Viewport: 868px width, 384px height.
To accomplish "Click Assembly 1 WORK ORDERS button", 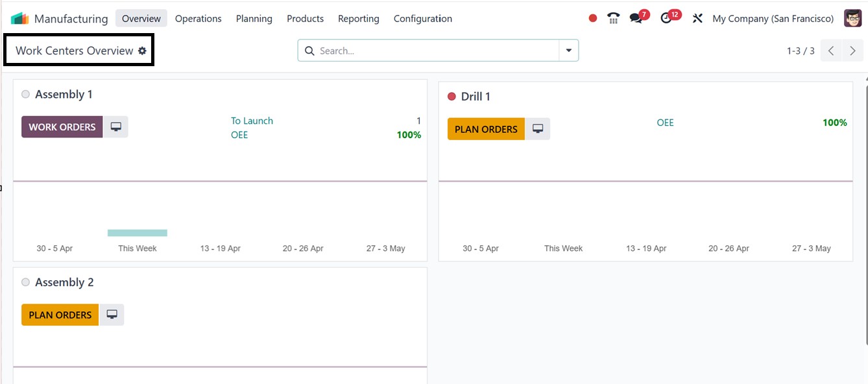I will 62,127.
